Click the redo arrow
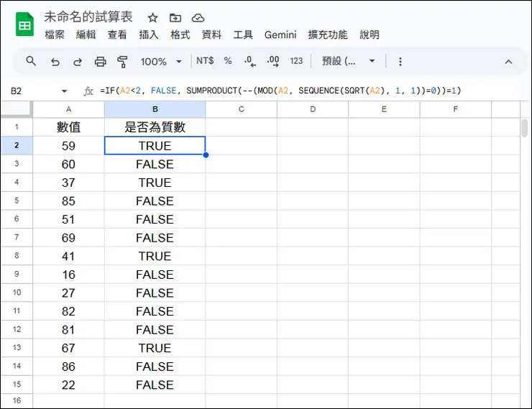The image size is (532, 409). (x=78, y=62)
